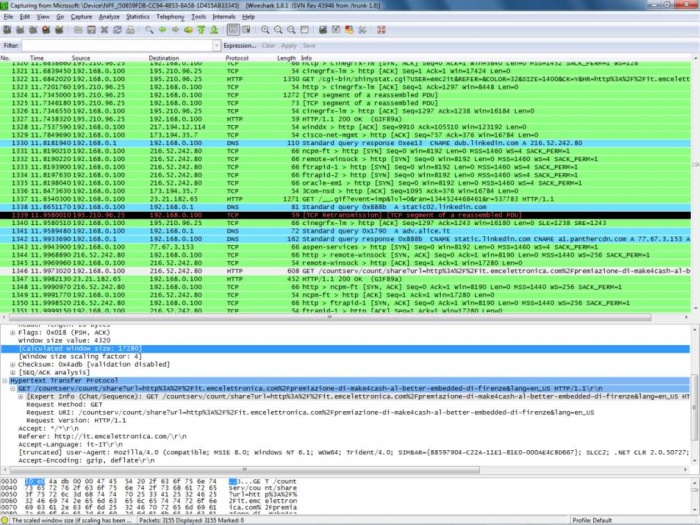Click the Expression... button

(240, 46)
